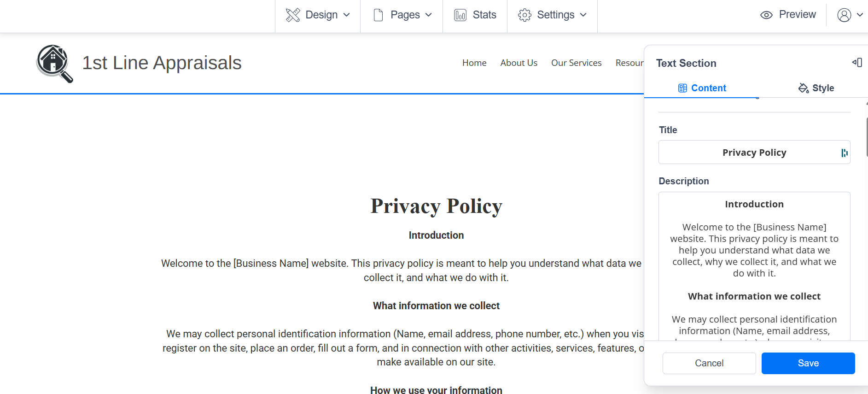Screen dimensions: 868x394
Task: Open the Settings menu
Action: point(552,15)
